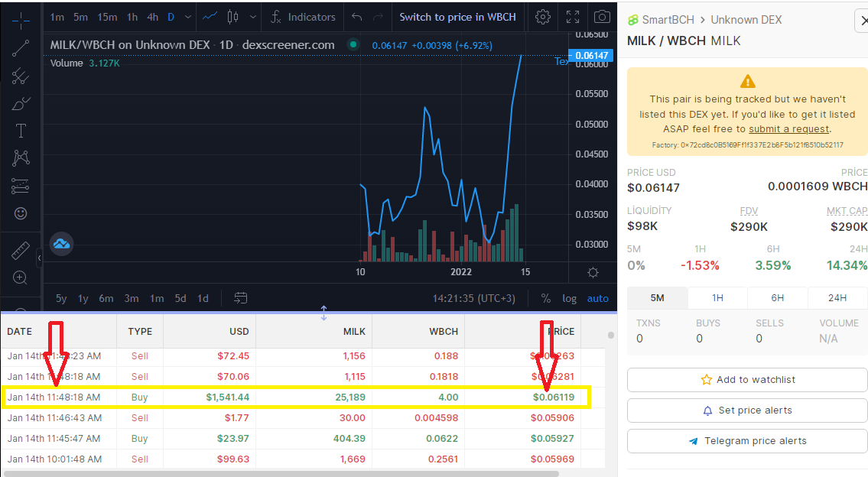Click the 0.06147 current price label

tap(592, 55)
